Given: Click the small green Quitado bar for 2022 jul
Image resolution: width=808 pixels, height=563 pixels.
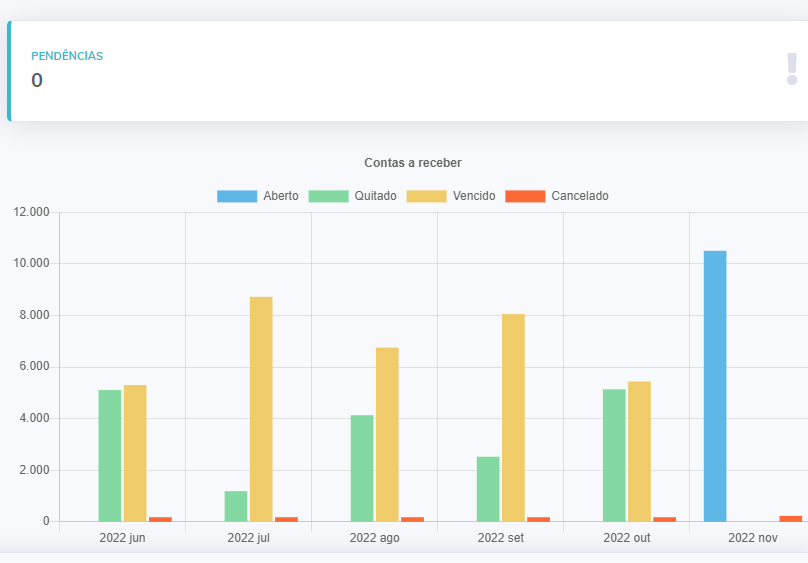Looking at the screenshot, I should 236,506.
